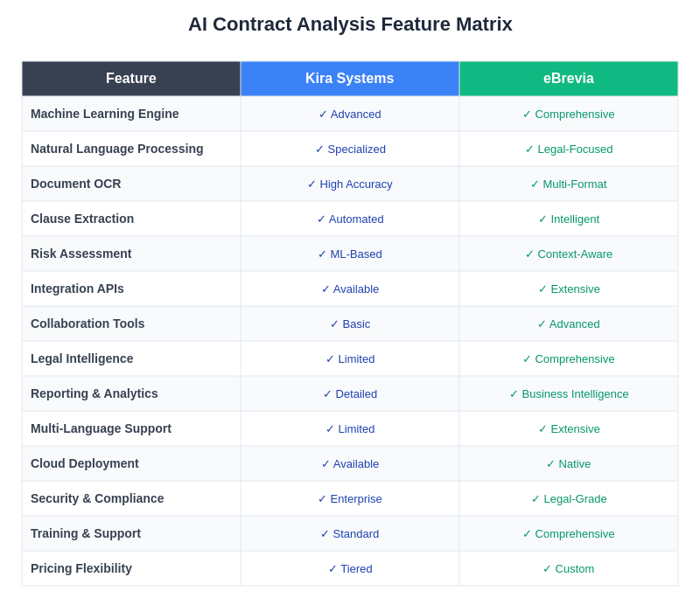Click the checkmark beside Tiered pricing
Viewport: 700px width, 612px height.
click(x=333, y=568)
